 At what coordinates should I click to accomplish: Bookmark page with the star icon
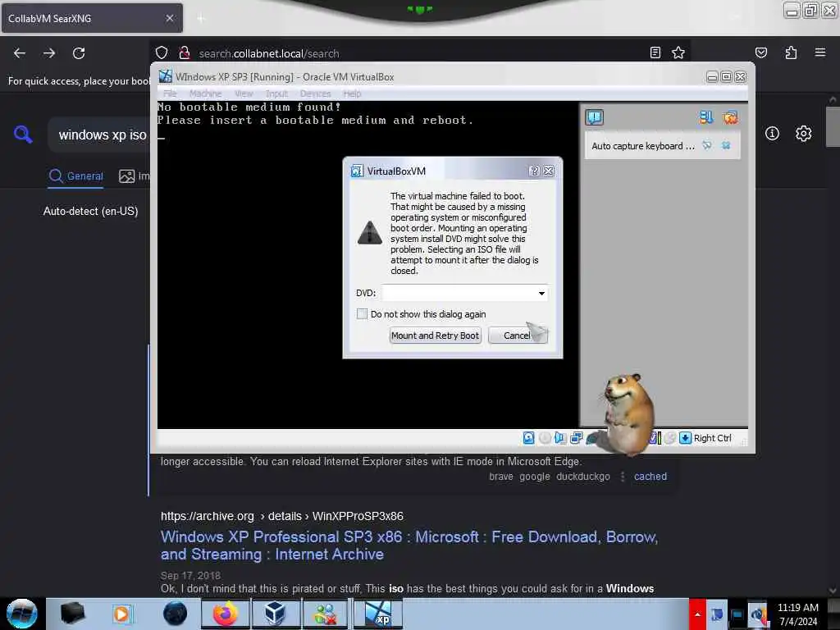tap(678, 52)
